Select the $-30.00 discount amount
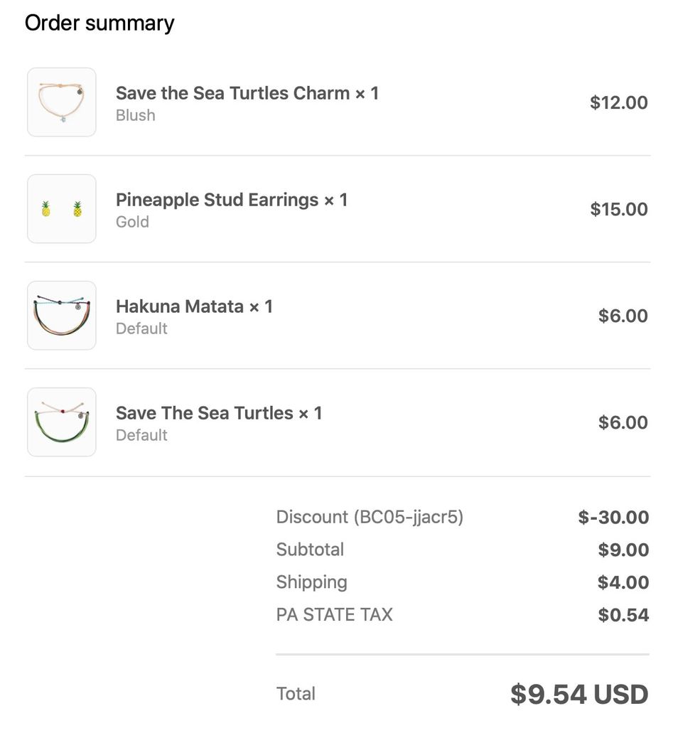Screen dimensions: 700x733 tap(613, 517)
